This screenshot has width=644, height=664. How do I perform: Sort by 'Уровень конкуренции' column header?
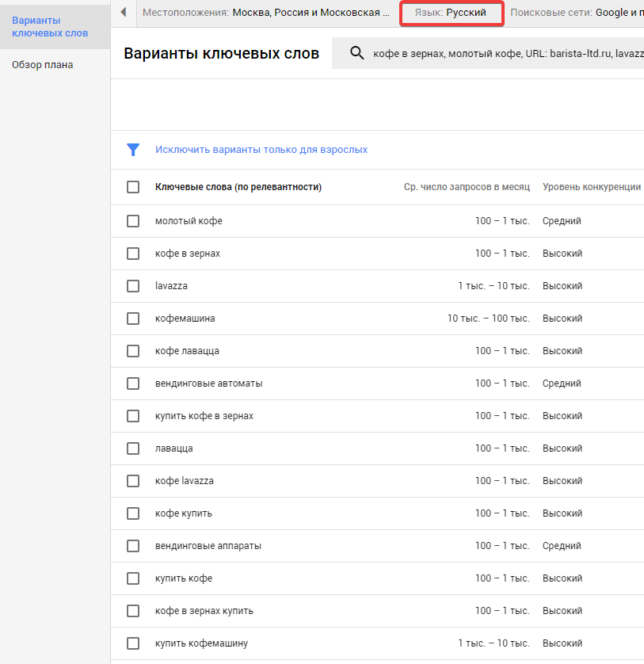591,187
